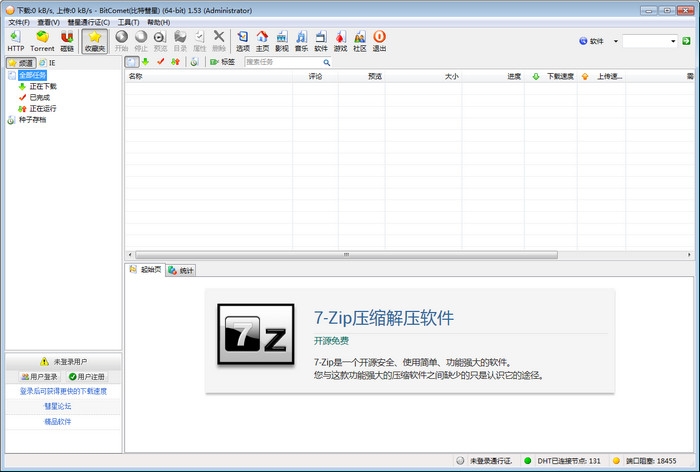Open the 工具(T) menu
The width and height of the screenshot is (700, 472).
point(129,22)
